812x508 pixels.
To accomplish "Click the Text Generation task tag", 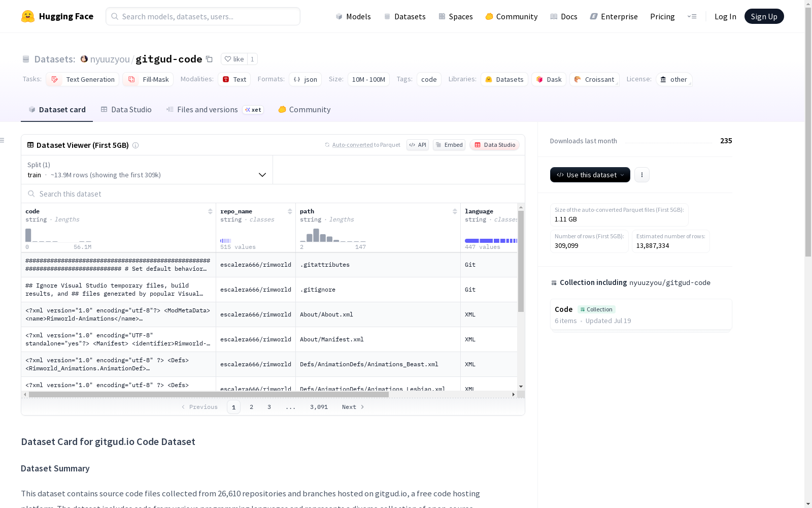I will coord(83,79).
